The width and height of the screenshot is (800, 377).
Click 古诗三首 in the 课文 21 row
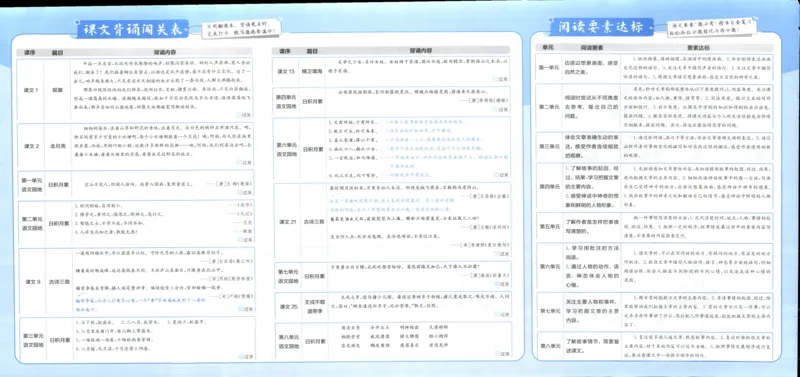pos(313,221)
